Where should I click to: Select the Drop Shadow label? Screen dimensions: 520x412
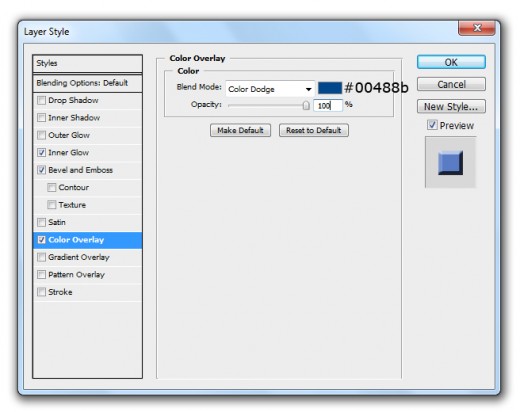pyautogui.click(x=73, y=100)
